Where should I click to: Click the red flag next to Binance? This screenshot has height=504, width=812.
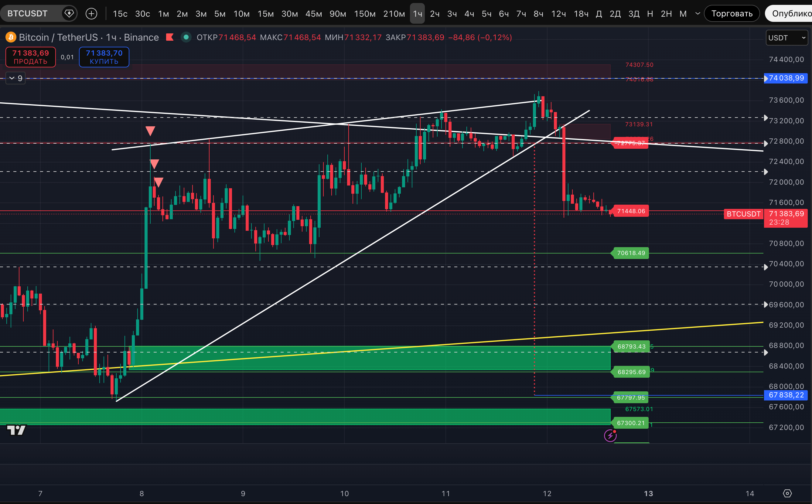tap(170, 37)
